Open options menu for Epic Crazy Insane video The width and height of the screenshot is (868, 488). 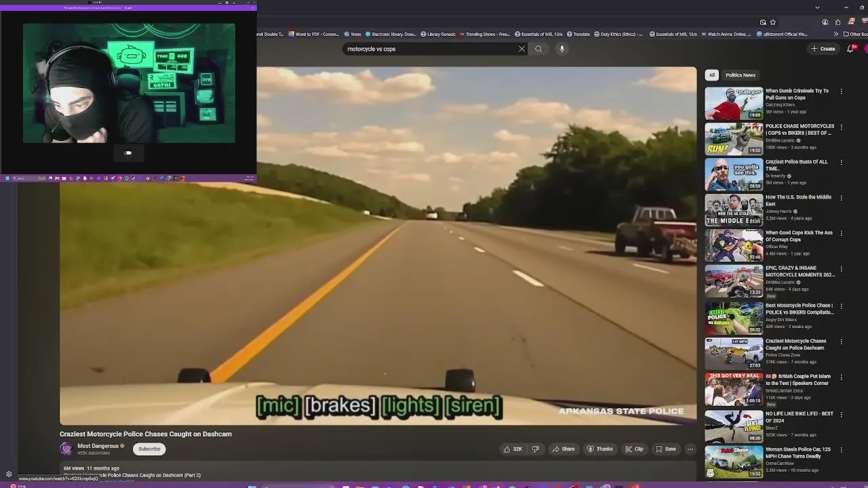click(842, 268)
